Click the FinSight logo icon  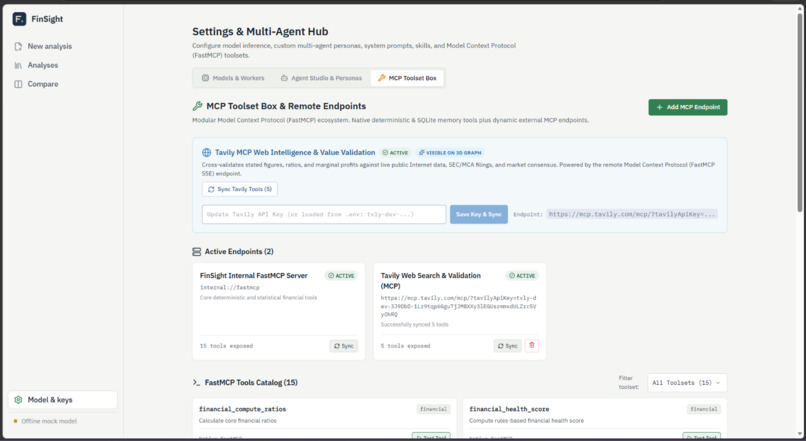coord(19,19)
